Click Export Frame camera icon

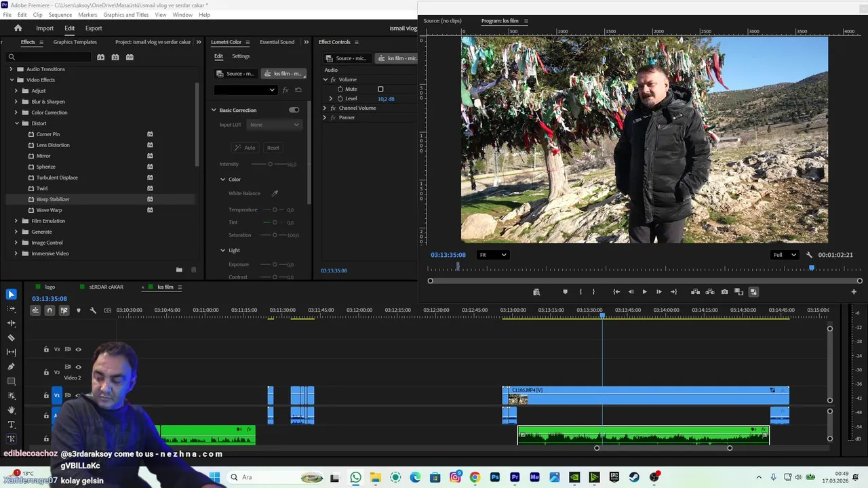724,292
